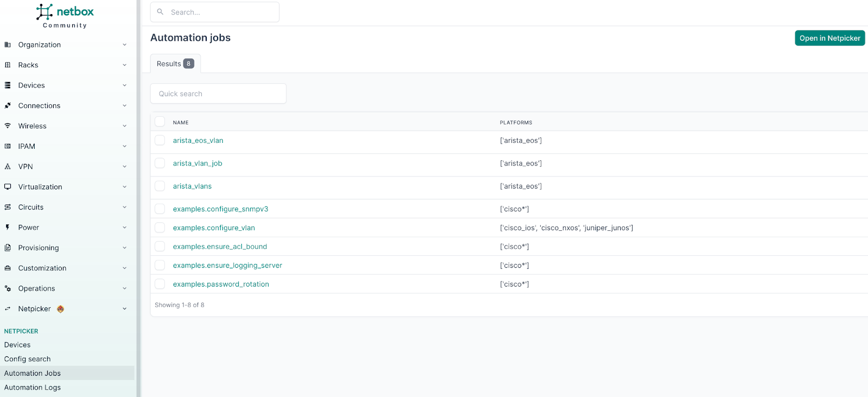
Task: Click the NetBox Community logo
Action: click(65, 16)
